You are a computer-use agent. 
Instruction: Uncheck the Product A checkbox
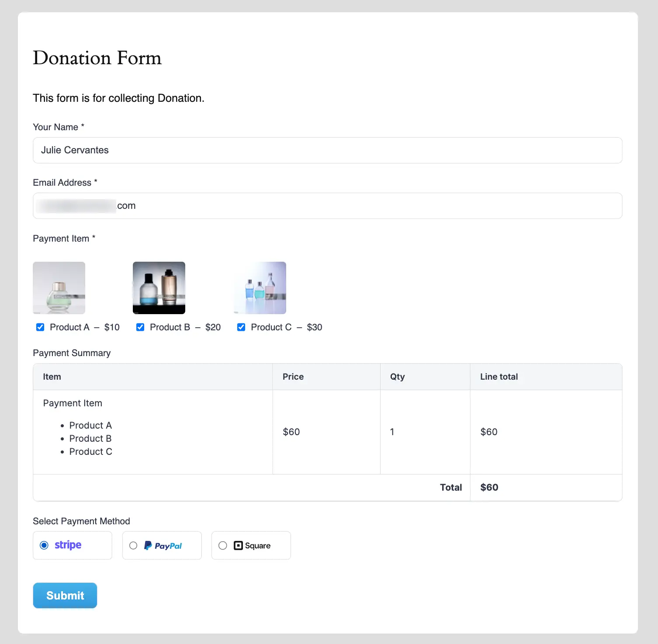coord(40,327)
